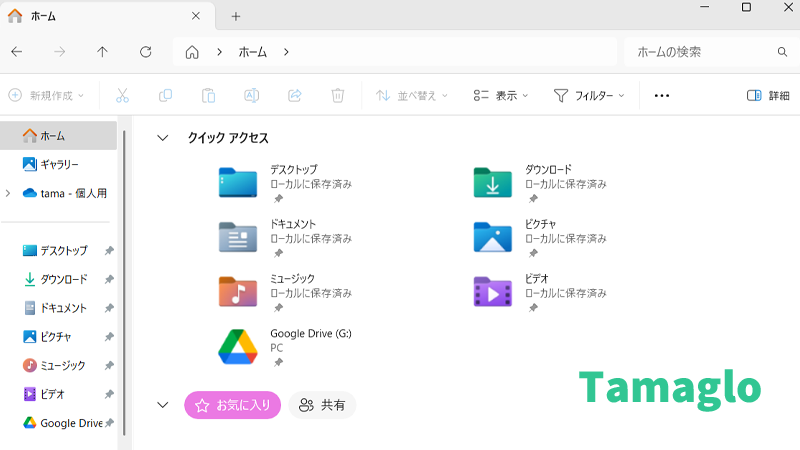This screenshot has width=800, height=450.
Task: Click the Cut scissors icon in toolbar
Action: 123,96
